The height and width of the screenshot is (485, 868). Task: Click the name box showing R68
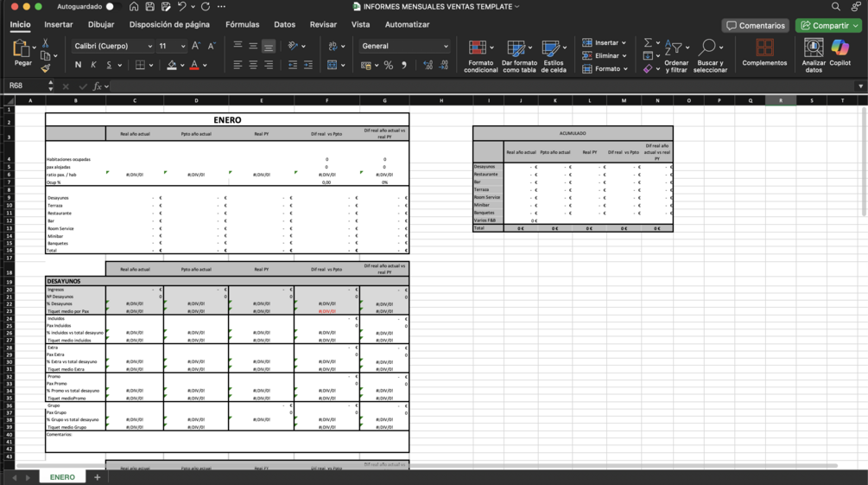27,86
